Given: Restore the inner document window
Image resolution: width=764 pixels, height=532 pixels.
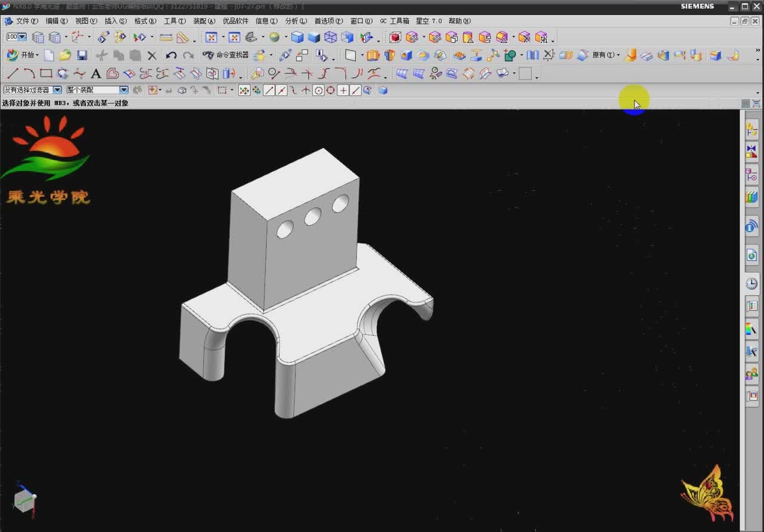Looking at the screenshot, I should 745,21.
